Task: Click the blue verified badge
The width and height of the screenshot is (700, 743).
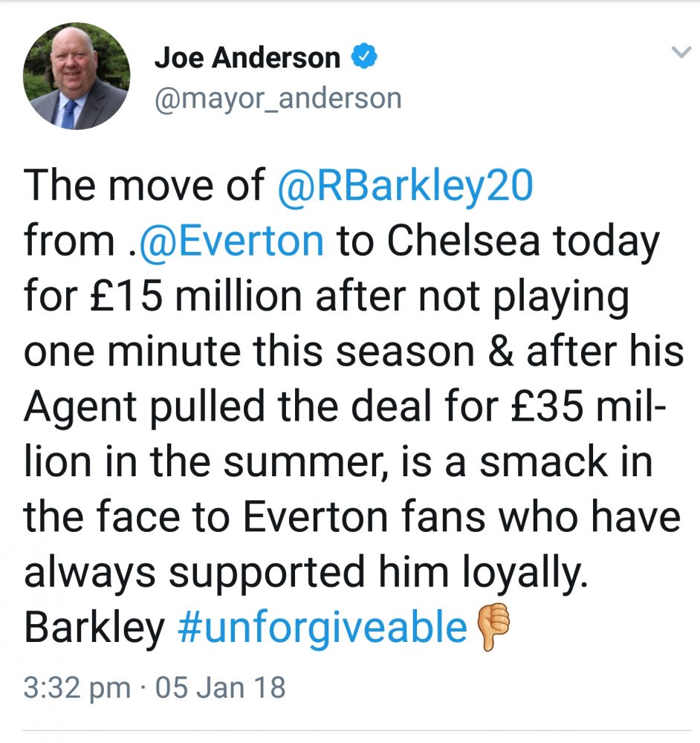Action: (364, 56)
